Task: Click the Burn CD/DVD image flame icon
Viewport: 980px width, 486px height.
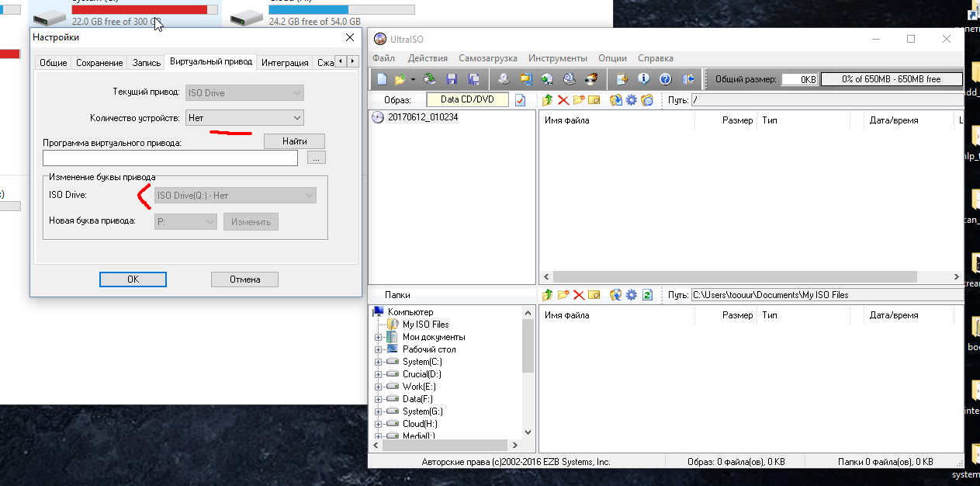Action: click(591, 79)
